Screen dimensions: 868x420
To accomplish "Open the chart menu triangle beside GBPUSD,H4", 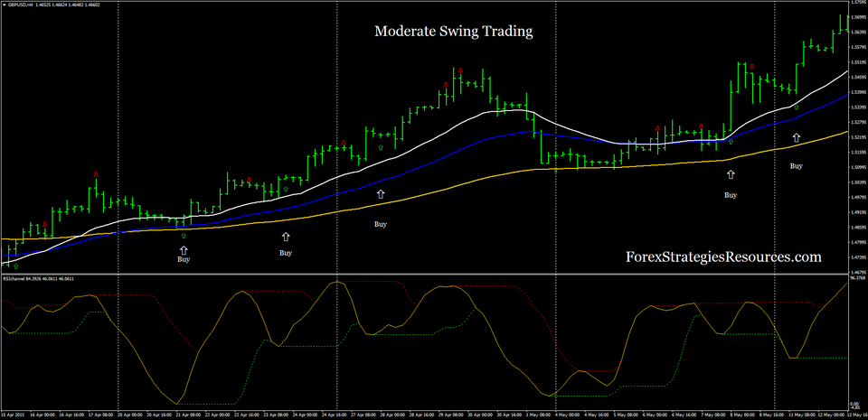I will pyautogui.click(x=4, y=5).
